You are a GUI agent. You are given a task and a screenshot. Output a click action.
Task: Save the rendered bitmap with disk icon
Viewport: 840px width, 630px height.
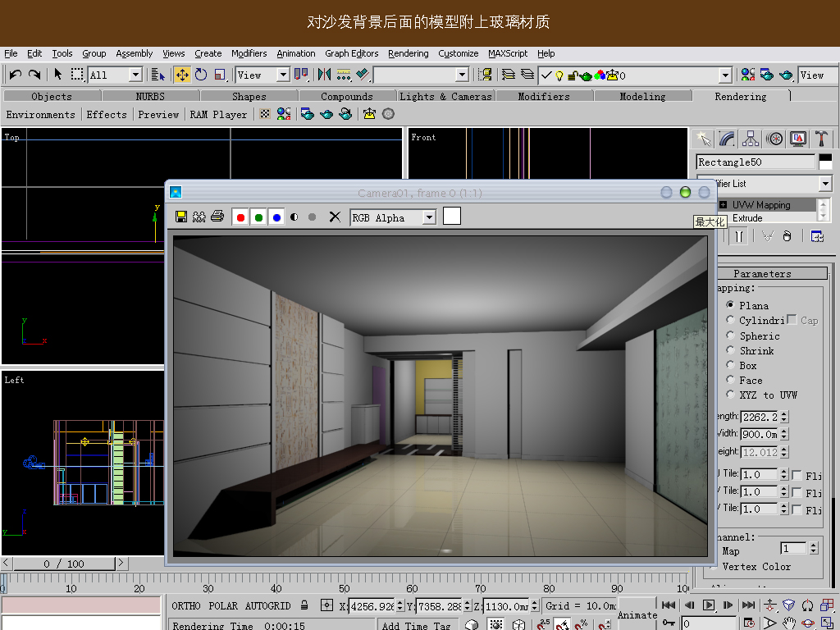click(181, 217)
